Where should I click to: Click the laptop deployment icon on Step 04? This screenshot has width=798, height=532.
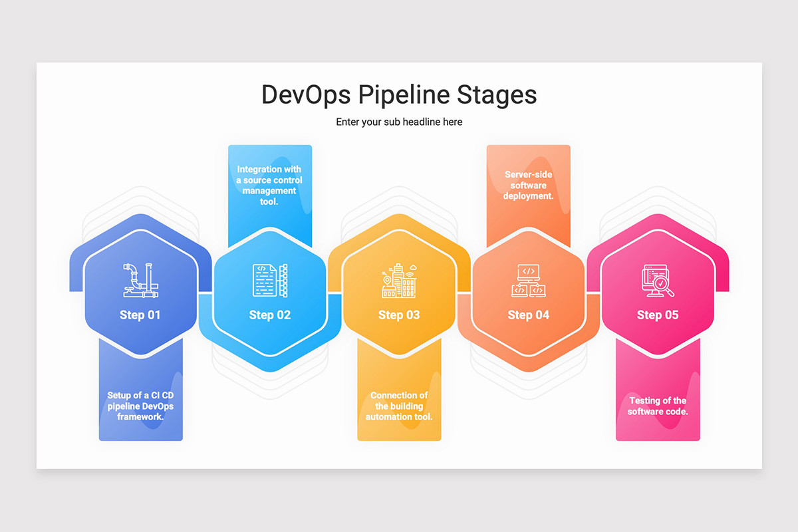[x=528, y=279]
